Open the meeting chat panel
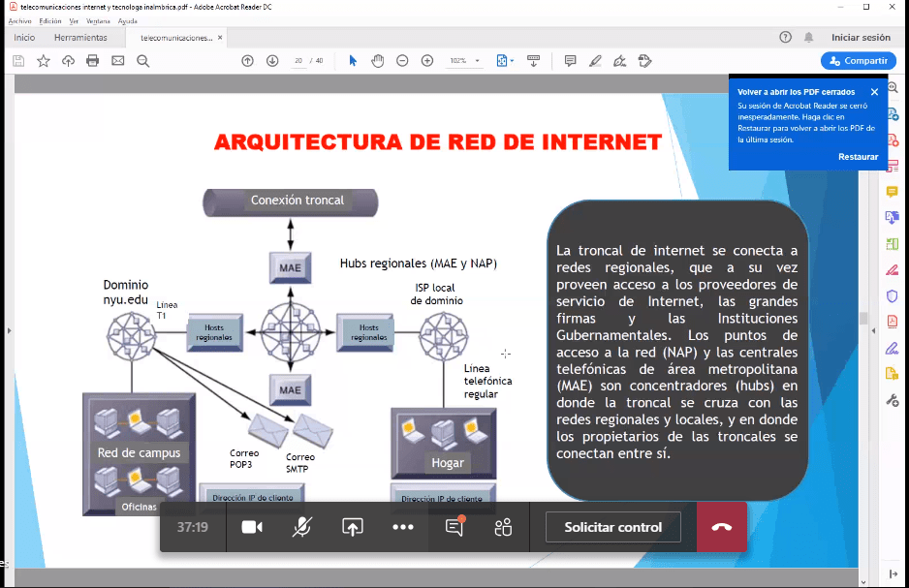 (x=454, y=527)
